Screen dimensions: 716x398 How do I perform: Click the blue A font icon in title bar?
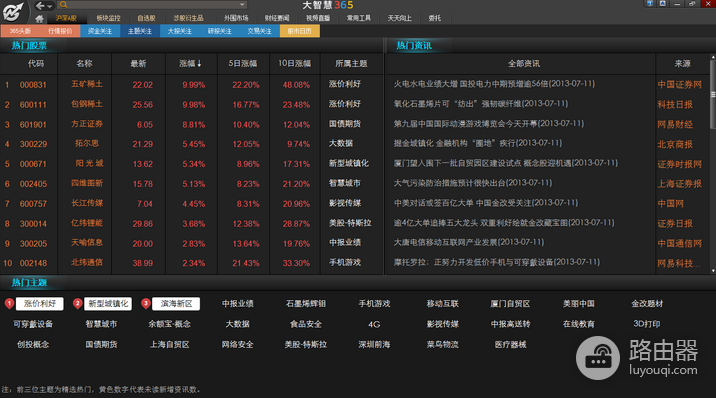click(662, 4)
